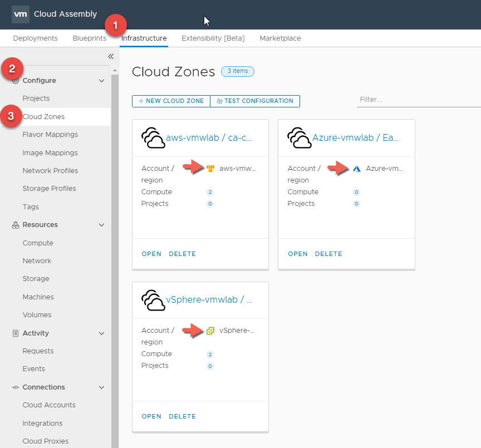This screenshot has height=448, width=481.
Task: Focus the Filter input field
Action: pos(418,100)
